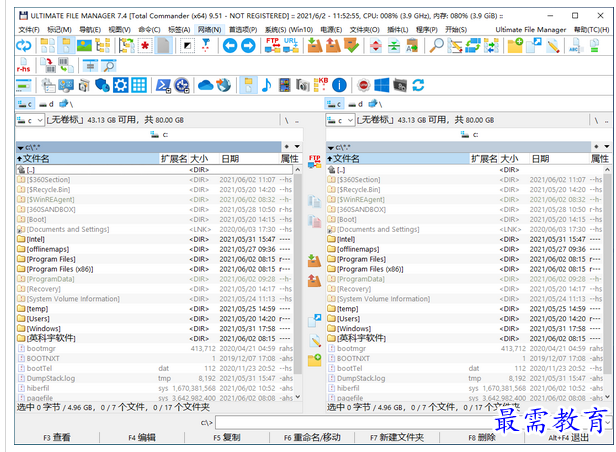Image resolution: width=616 pixels, height=452 pixels.
Task: Click the F8 删除 button
Action: coord(482,437)
